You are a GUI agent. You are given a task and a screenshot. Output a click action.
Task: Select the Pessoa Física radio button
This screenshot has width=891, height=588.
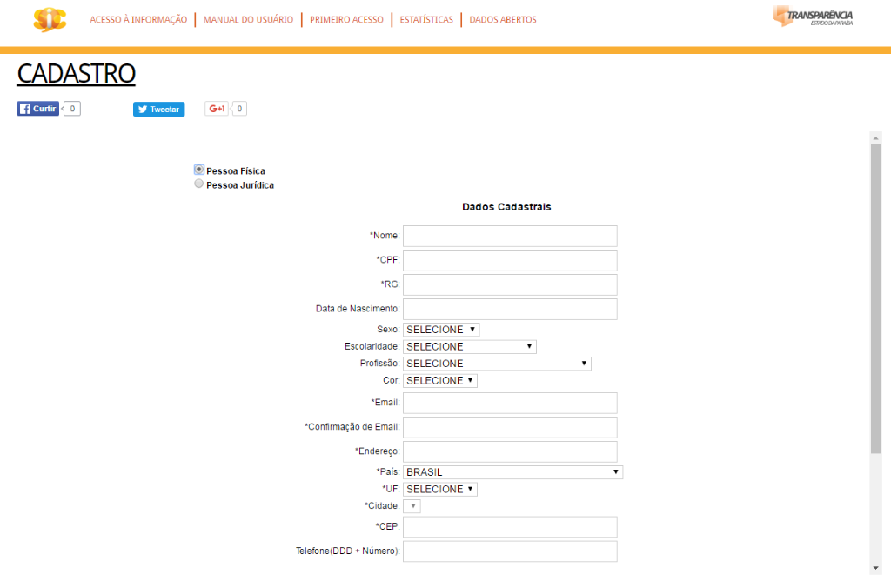coord(199,170)
